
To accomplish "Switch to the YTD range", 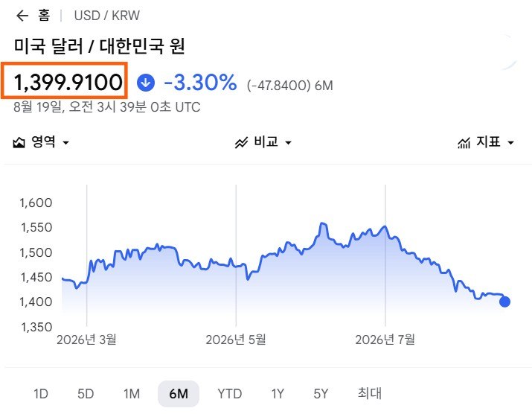I will click(x=230, y=394).
